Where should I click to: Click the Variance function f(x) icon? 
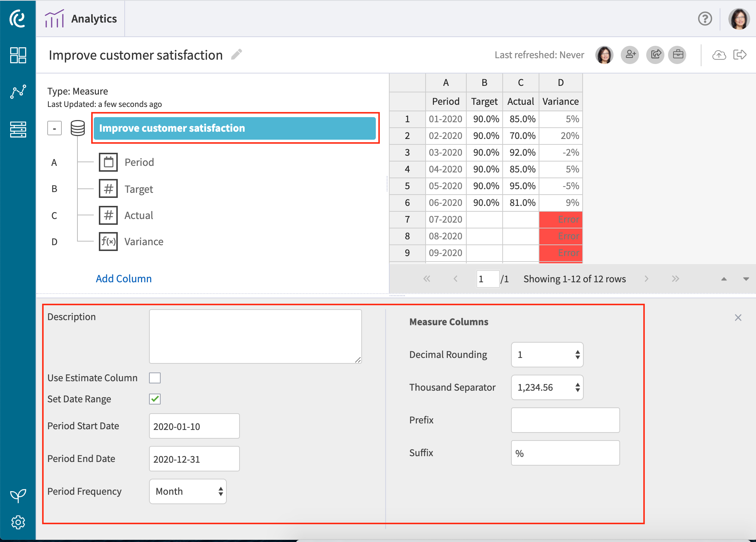coord(108,242)
